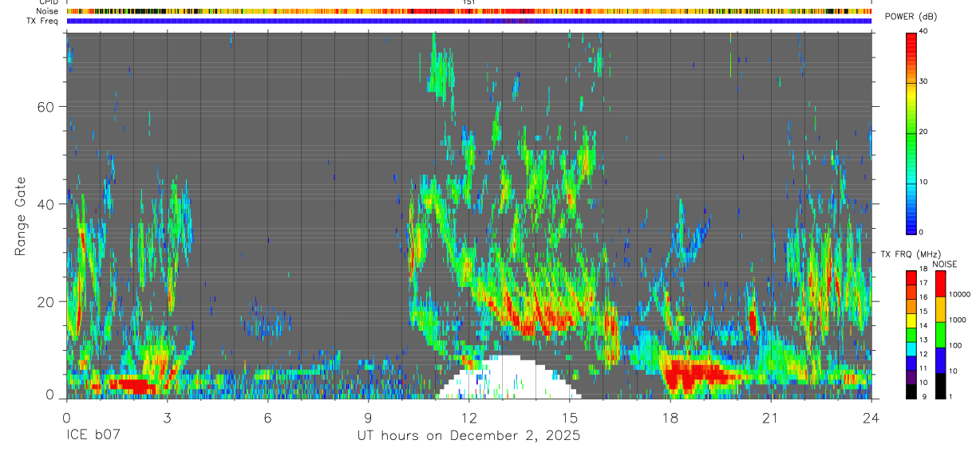Click the 13 tick on TX FRQ legend
This screenshot has width=980, height=452.
pyautogui.click(x=923, y=340)
